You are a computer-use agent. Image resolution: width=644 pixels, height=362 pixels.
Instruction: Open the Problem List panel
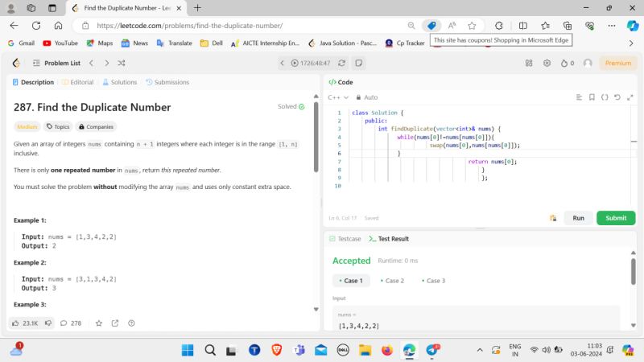[x=56, y=63]
